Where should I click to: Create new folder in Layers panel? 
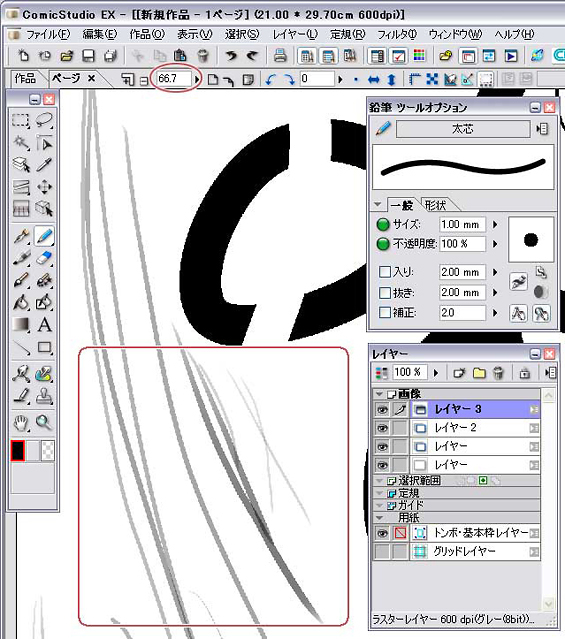[x=479, y=372]
